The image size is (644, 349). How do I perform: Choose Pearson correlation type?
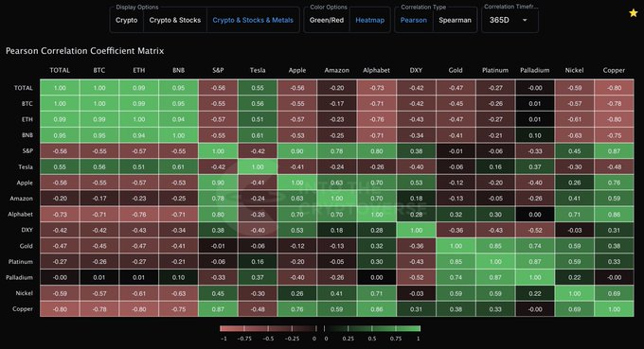click(x=414, y=20)
